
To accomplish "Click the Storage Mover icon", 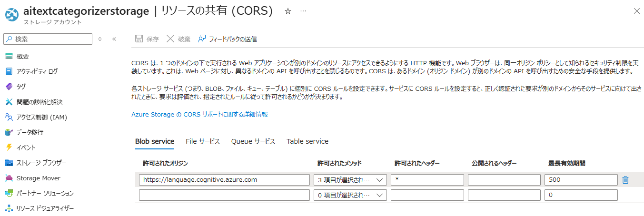I will (x=9, y=178).
